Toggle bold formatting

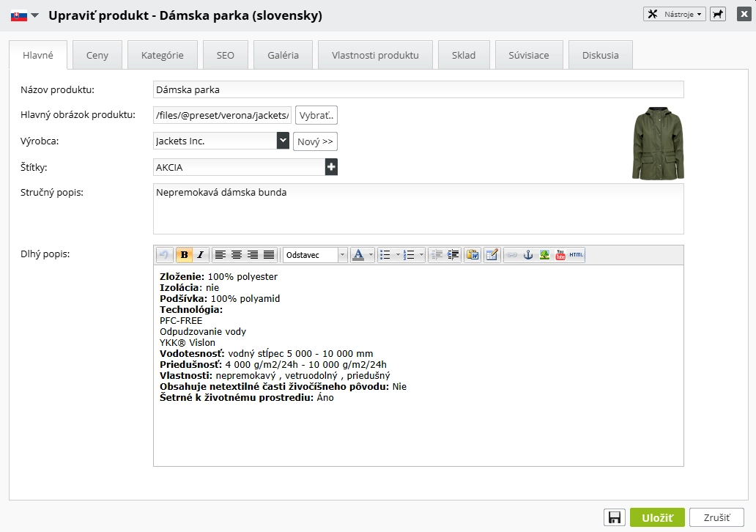[x=184, y=255]
